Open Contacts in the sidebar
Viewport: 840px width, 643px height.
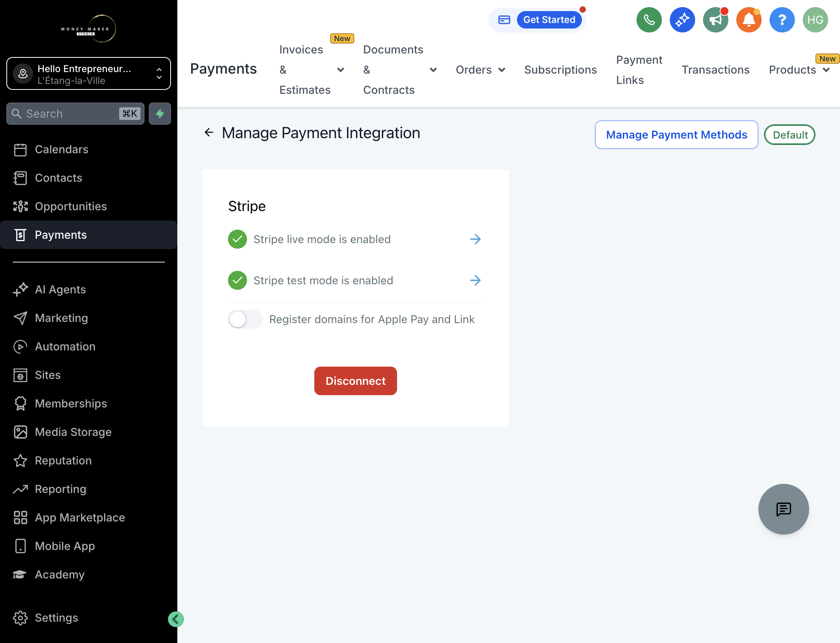(89, 178)
